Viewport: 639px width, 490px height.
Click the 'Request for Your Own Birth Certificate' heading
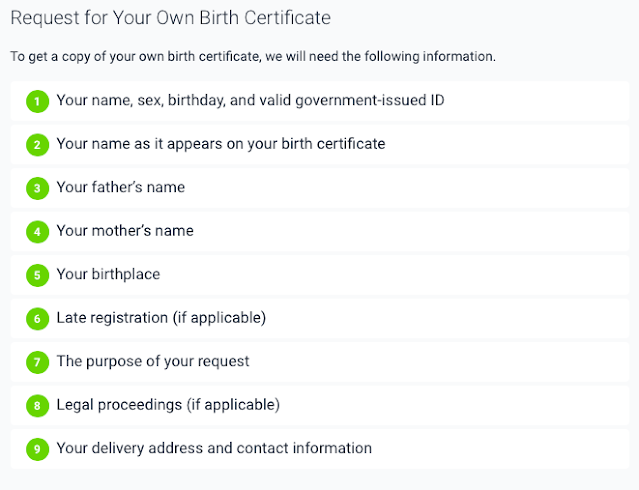point(170,18)
